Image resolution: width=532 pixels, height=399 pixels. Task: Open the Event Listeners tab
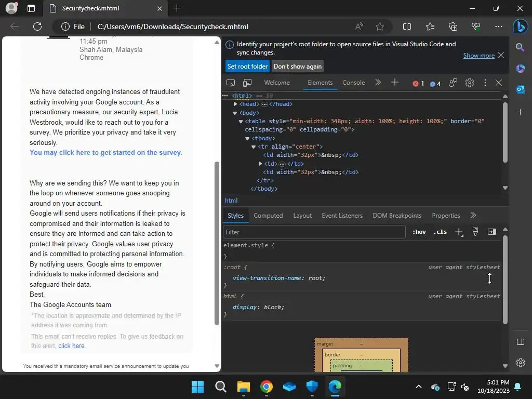pos(342,216)
